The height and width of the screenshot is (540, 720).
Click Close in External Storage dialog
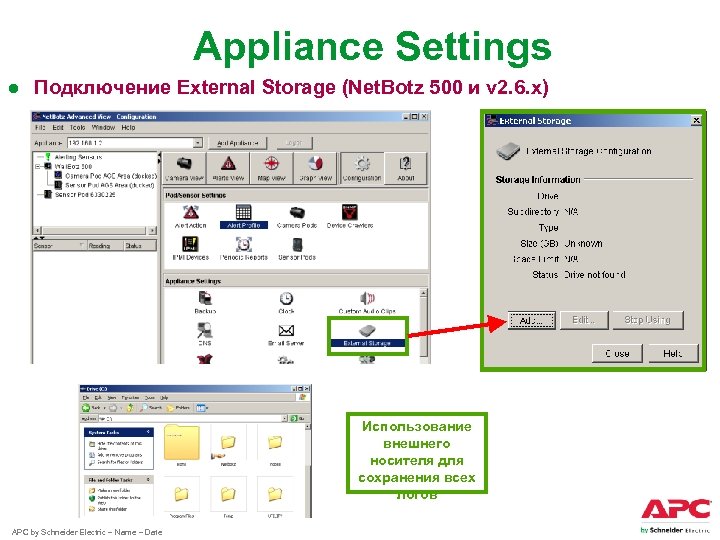click(x=617, y=354)
